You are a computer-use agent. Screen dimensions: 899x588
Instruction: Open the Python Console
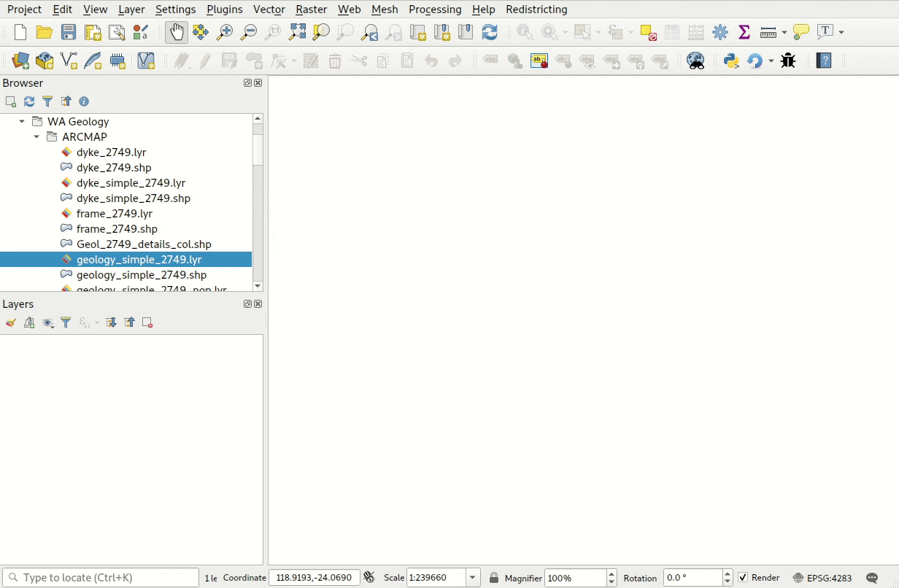click(x=731, y=61)
